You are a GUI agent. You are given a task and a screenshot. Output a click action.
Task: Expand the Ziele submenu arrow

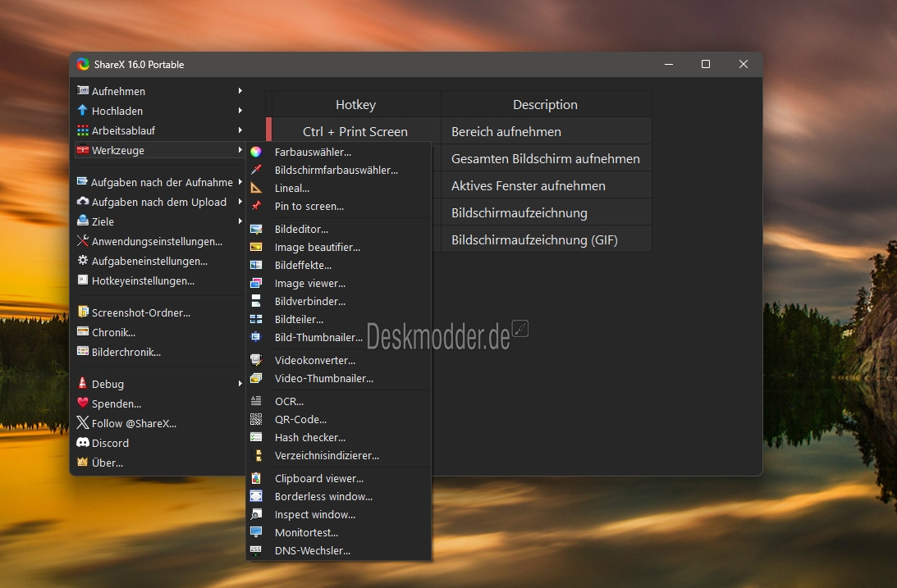click(x=240, y=221)
